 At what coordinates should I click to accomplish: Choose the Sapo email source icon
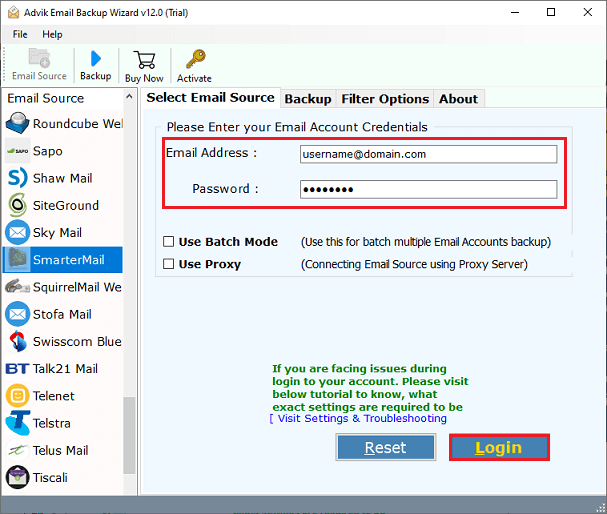[x=17, y=151]
